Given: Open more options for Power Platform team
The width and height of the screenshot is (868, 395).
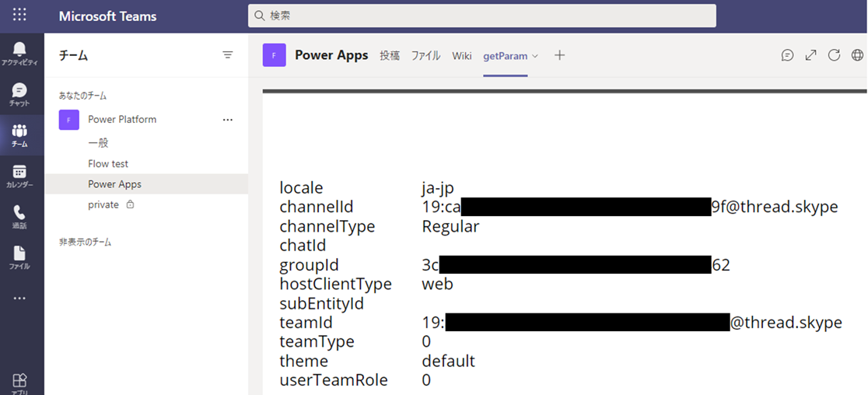Looking at the screenshot, I should 228,120.
